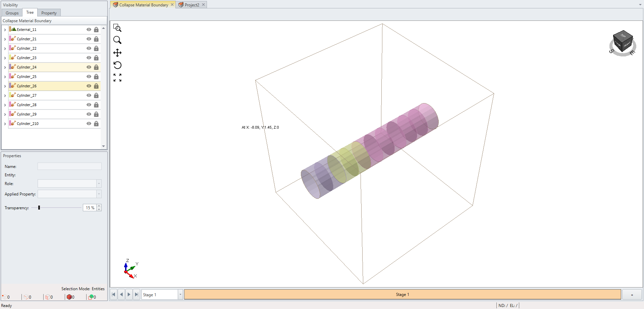
Task: Switch to the Groups tab
Action: (12, 13)
